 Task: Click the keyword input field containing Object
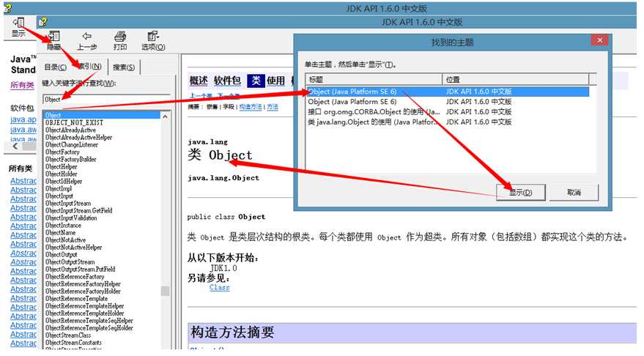pyautogui.click(x=106, y=100)
